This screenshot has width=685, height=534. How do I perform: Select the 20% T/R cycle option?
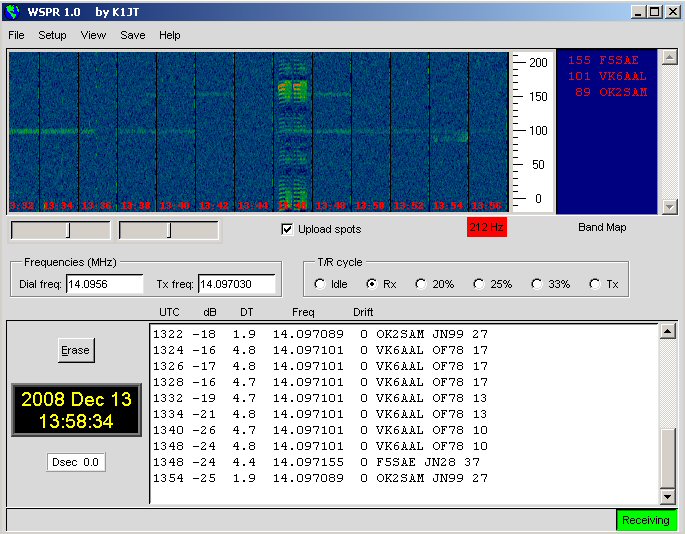[x=421, y=284]
